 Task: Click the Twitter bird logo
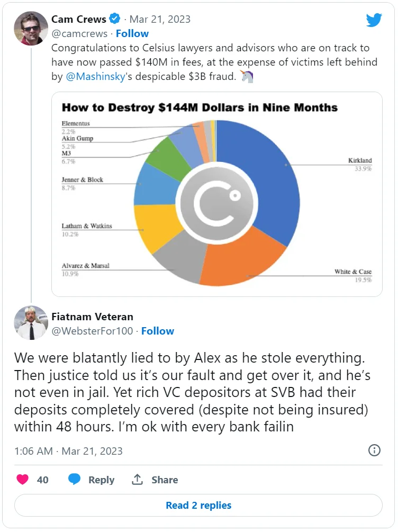click(x=374, y=20)
